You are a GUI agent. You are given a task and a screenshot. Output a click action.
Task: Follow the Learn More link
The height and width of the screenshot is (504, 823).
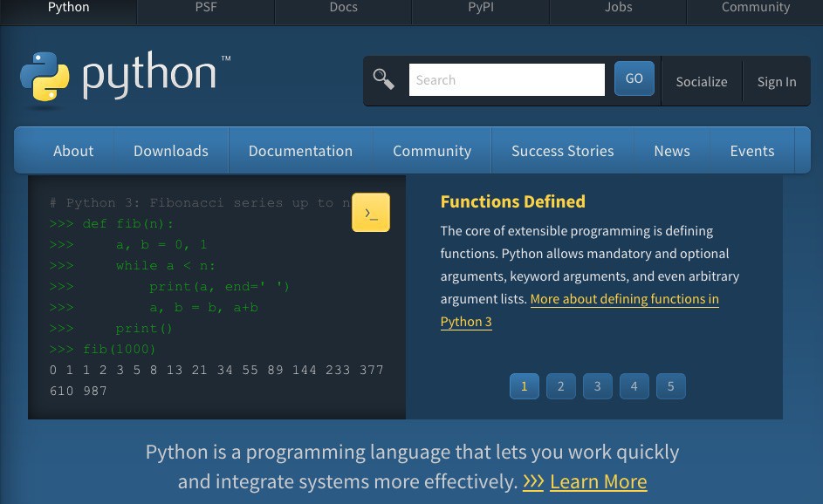[598, 481]
